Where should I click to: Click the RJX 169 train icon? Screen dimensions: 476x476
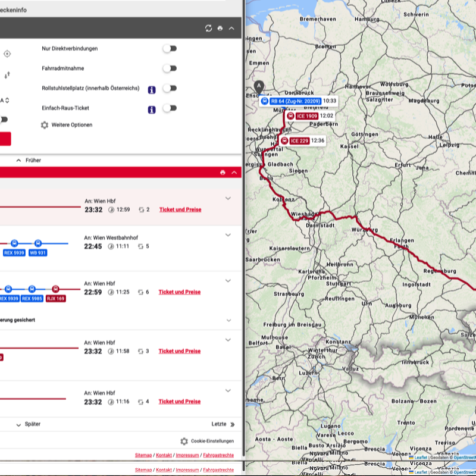pyautogui.click(x=55, y=289)
